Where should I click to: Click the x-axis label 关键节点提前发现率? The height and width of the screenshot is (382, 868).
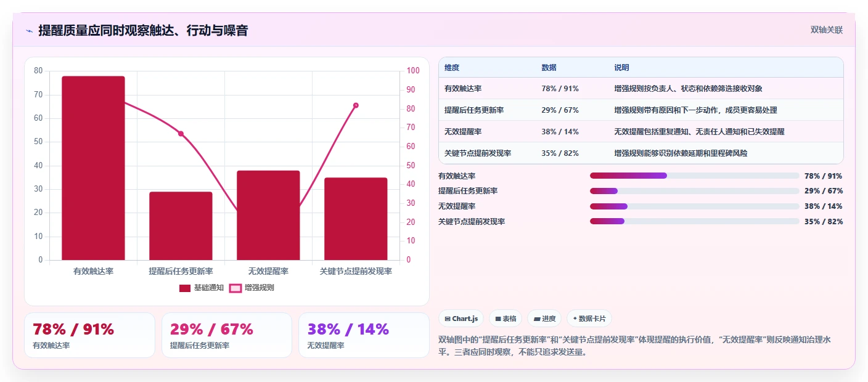pos(356,271)
